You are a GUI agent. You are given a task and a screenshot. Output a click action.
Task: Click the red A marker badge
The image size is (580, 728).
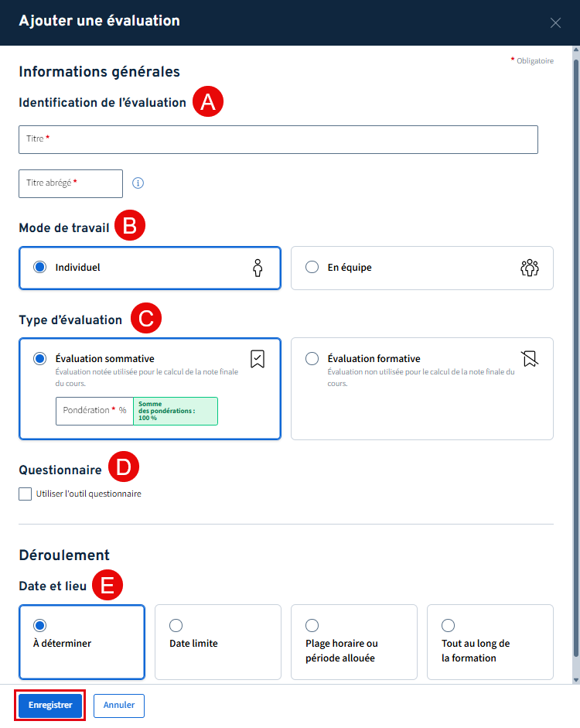click(x=207, y=102)
